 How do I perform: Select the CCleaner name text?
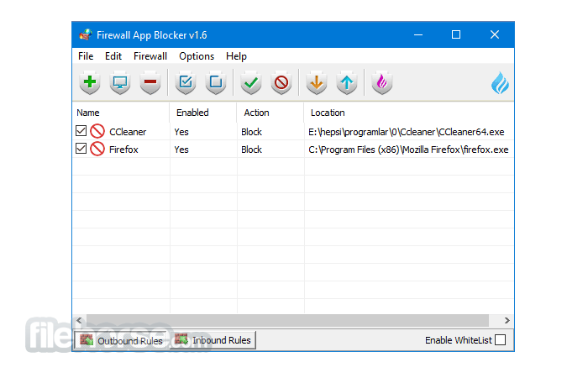[x=128, y=132]
